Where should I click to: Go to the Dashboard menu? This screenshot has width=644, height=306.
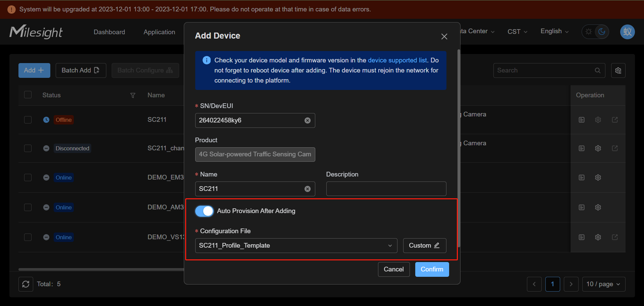coord(109,32)
